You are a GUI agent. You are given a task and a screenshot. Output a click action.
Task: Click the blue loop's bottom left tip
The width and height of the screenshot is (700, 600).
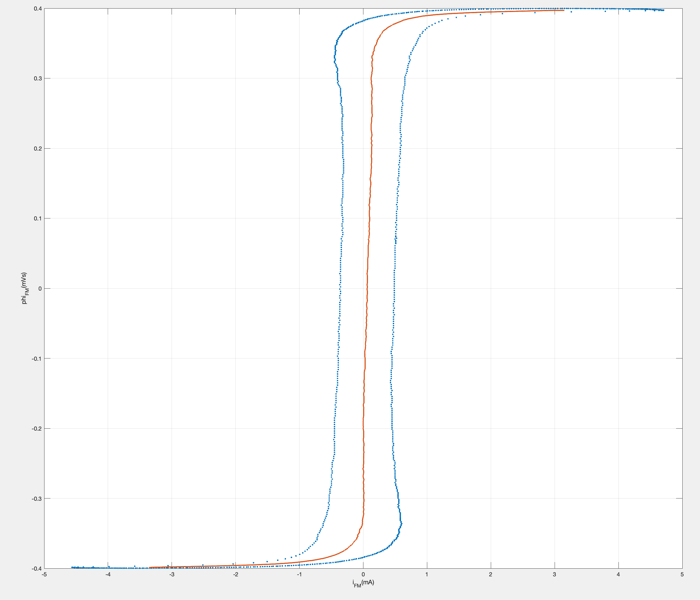point(72,567)
